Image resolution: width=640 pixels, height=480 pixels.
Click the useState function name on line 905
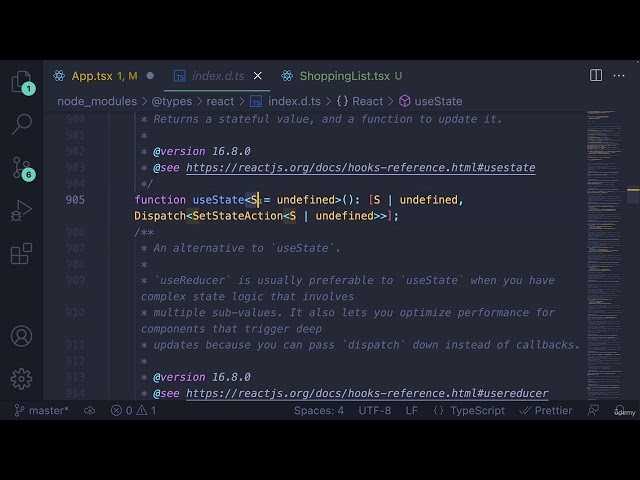click(218, 200)
